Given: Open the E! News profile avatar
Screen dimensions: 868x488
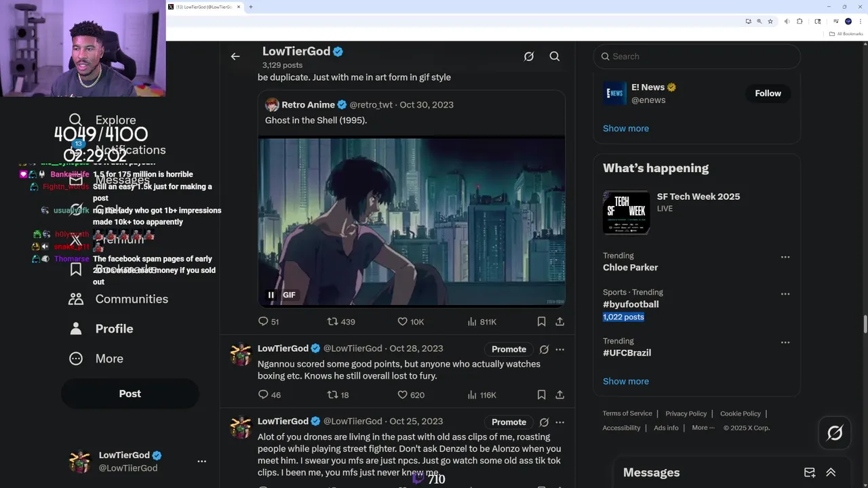Looking at the screenshot, I should click(x=614, y=94).
